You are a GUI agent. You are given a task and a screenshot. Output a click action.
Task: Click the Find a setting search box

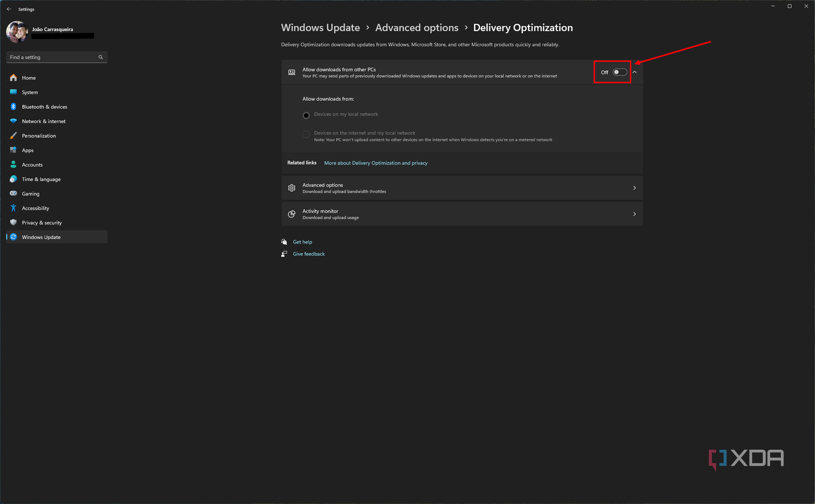click(57, 57)
